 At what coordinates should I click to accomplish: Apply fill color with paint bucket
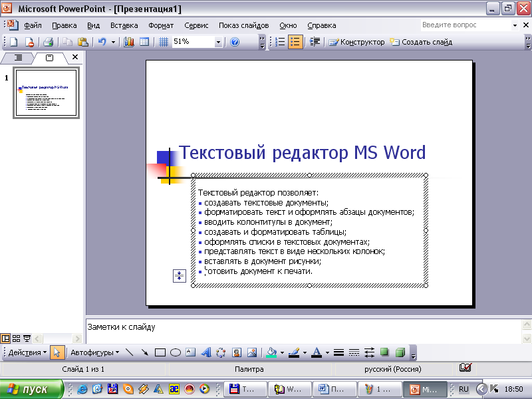[x=271, y=352]
